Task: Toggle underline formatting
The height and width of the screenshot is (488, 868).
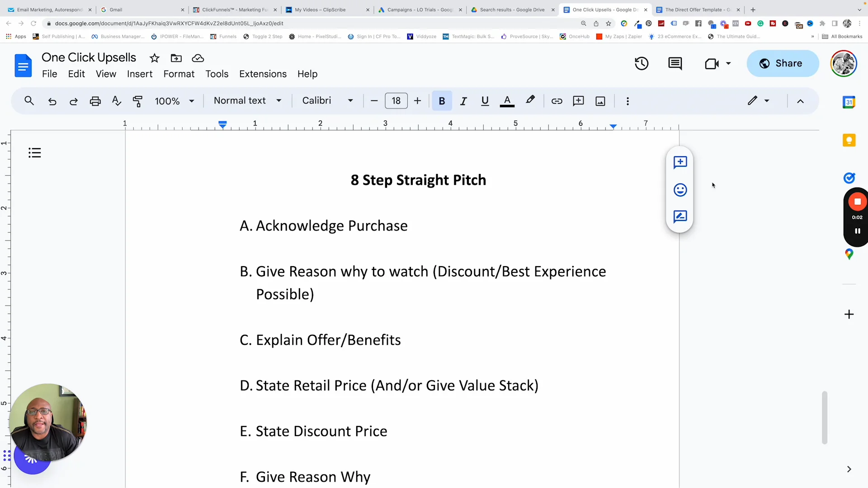Action: (x=485, y=101)
